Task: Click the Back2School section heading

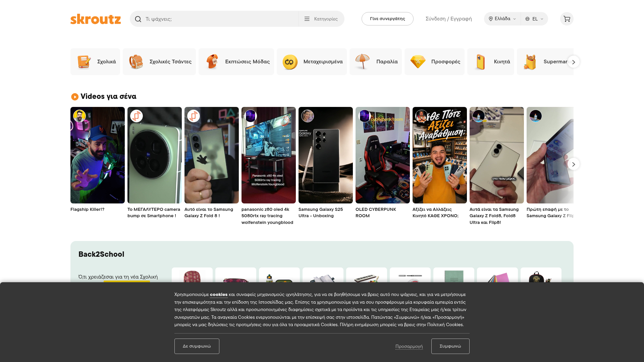Action: [x=101, y=254]
